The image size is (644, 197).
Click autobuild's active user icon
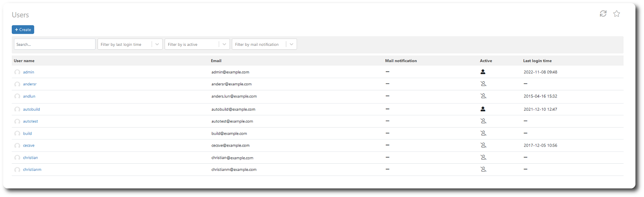[483, 109]
